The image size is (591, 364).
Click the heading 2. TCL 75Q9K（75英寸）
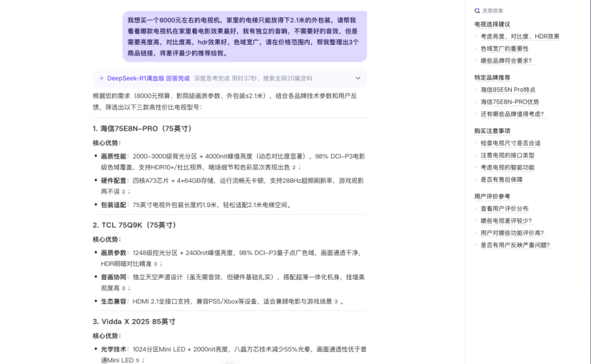pos(136,225)
